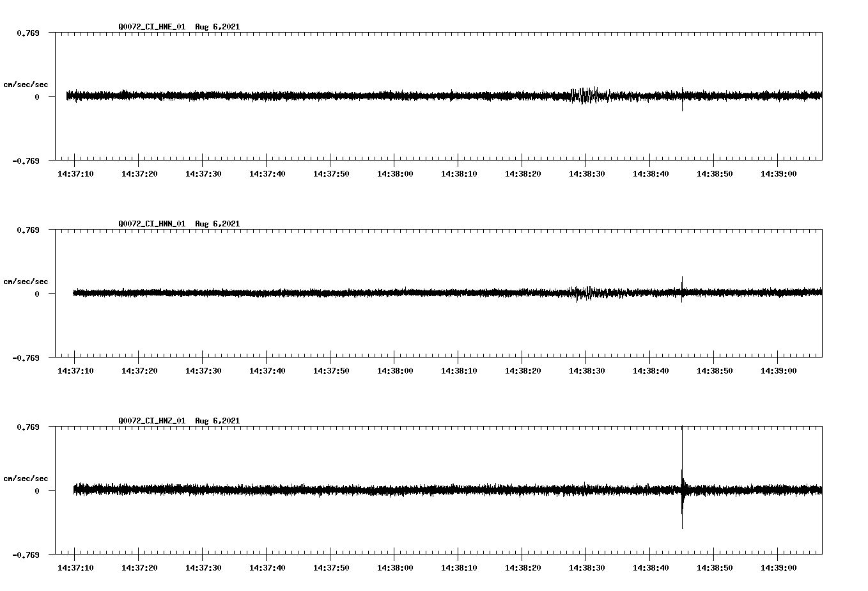Image resolution: width=868 pixels, height=591 pixels.
Task: Click the 14:37:50 time label on the HNZ axis
Action: point(331,568)
